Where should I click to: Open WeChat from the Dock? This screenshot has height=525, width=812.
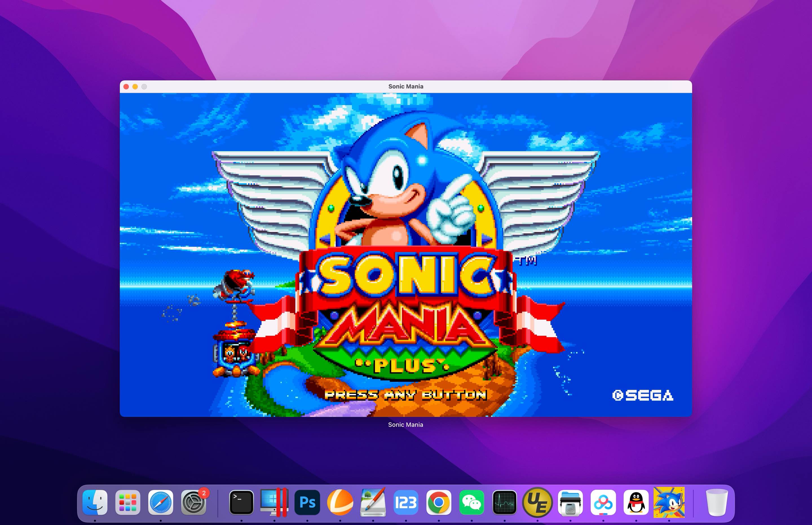point(471,502)
